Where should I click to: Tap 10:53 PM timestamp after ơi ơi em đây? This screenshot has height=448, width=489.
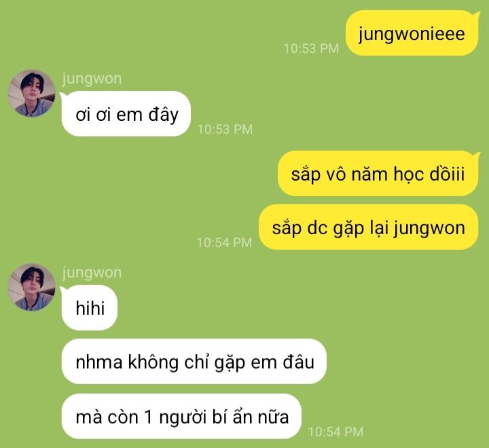225,130
